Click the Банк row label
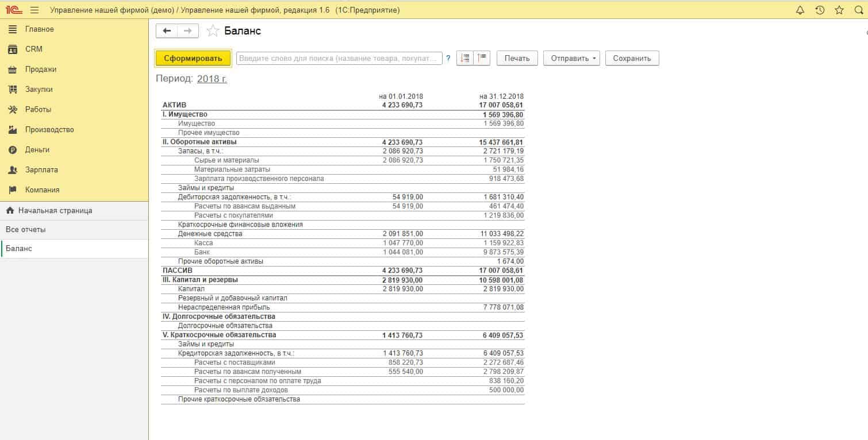Screen dimensions: 868x440 tap(202, 252)
